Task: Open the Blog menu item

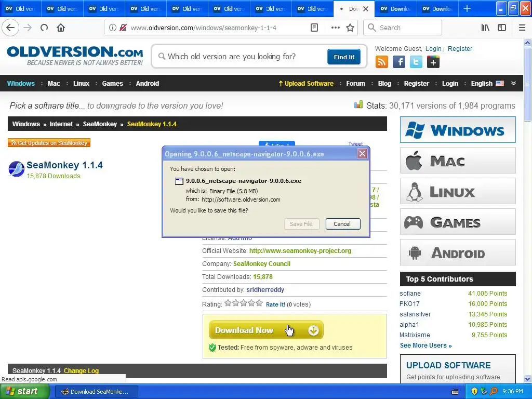Action: (x=385, y=84)
